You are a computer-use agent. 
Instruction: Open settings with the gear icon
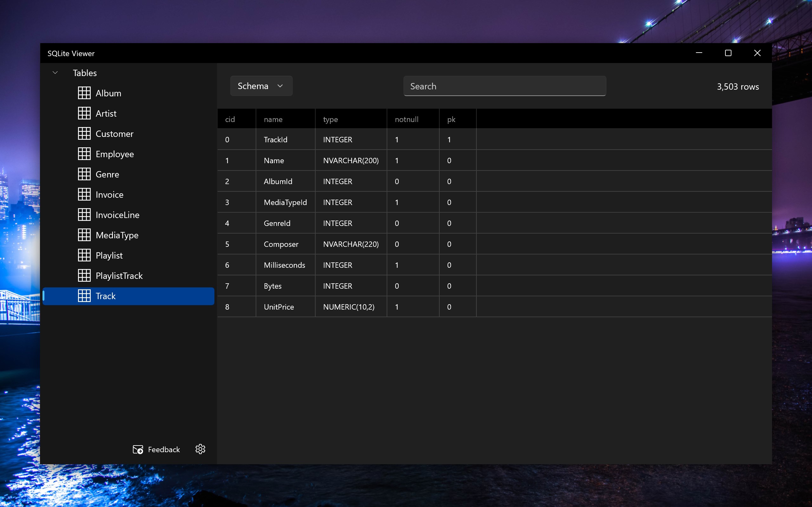(x=200, y=449)
